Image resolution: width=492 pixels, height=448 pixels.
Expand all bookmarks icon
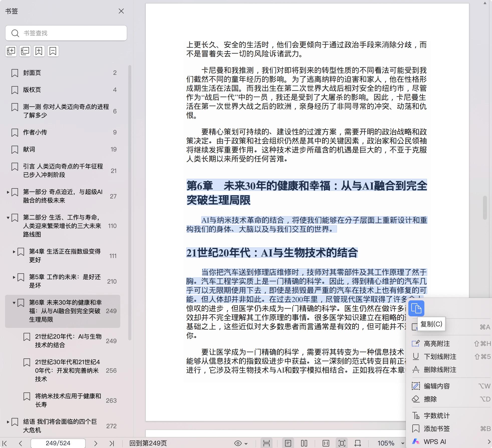(x=11, y=51)
